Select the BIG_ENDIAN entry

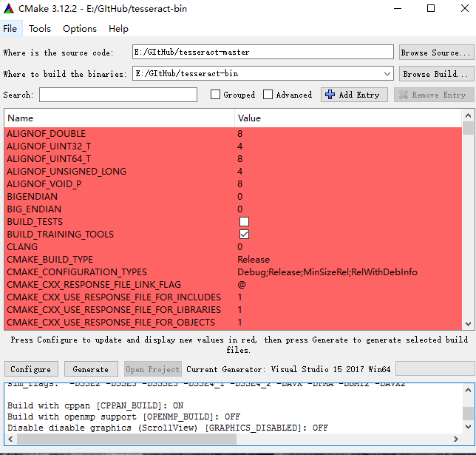tap(34, 209)
